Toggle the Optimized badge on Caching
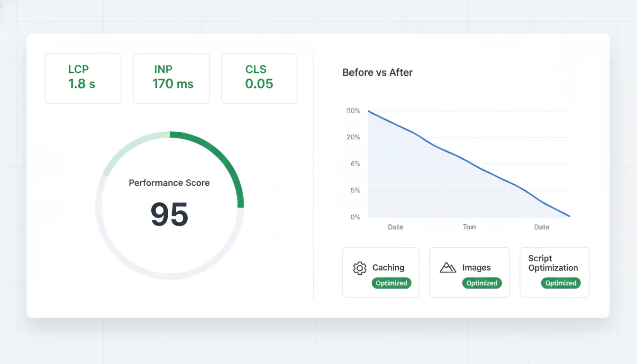This screenshot has height=364, width=637. (391, 283)
